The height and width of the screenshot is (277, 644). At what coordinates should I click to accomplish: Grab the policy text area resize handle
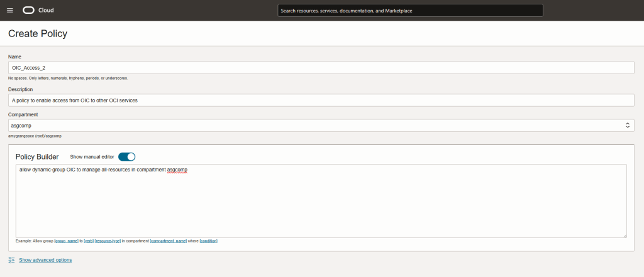click(x=624, y=235)
